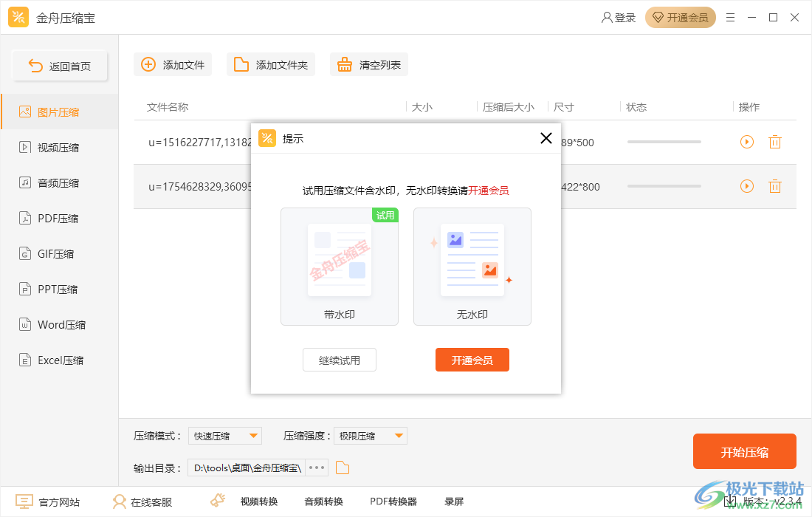Open the 压缩强度 dropdown

(x=371, y=436)
